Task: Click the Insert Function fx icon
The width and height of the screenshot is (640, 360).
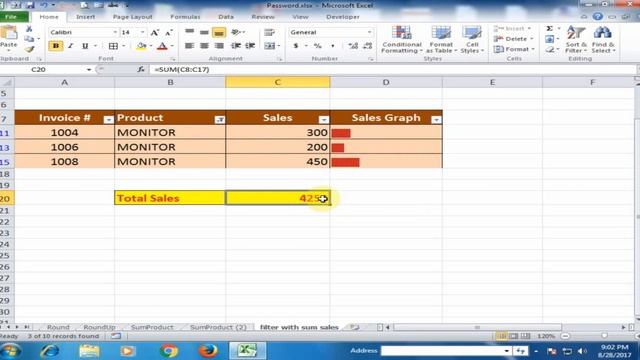Action: [x=141, y=70]
